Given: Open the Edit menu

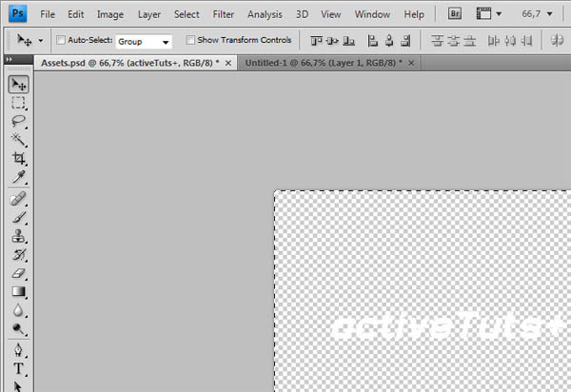Looking at the screenshot, I should (x=75, y=14).
